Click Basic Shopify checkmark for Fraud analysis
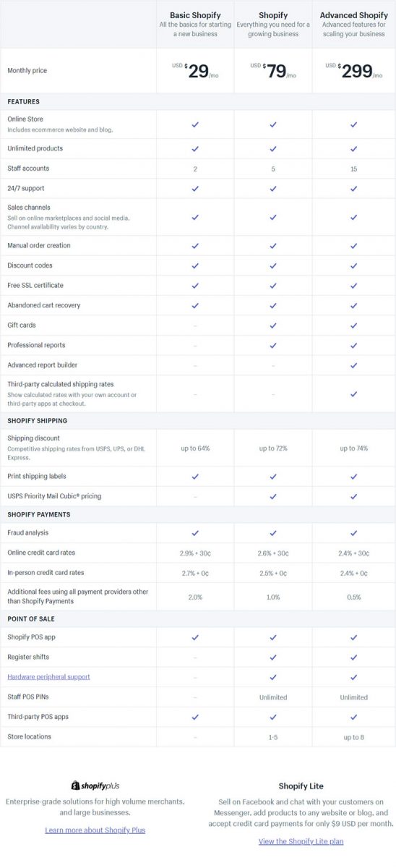The image size is (396, 868). pos(195,533)
